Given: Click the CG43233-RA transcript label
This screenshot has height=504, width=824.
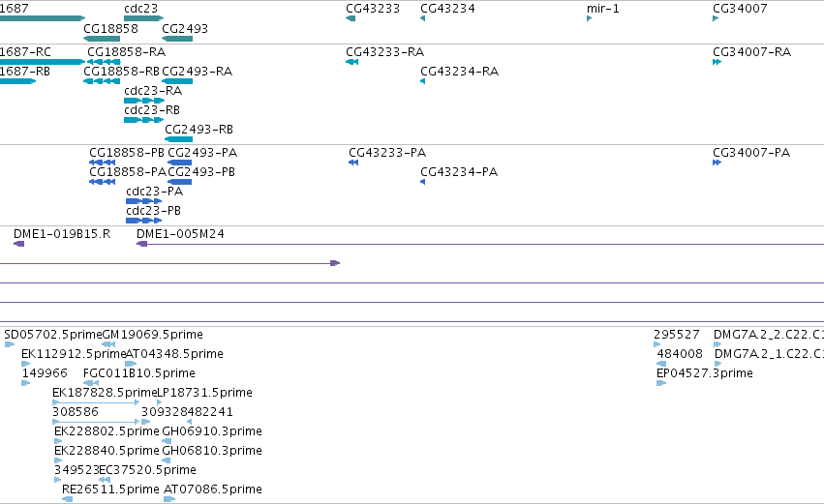Looking at the screenshot, I should (x=384, y=52).
